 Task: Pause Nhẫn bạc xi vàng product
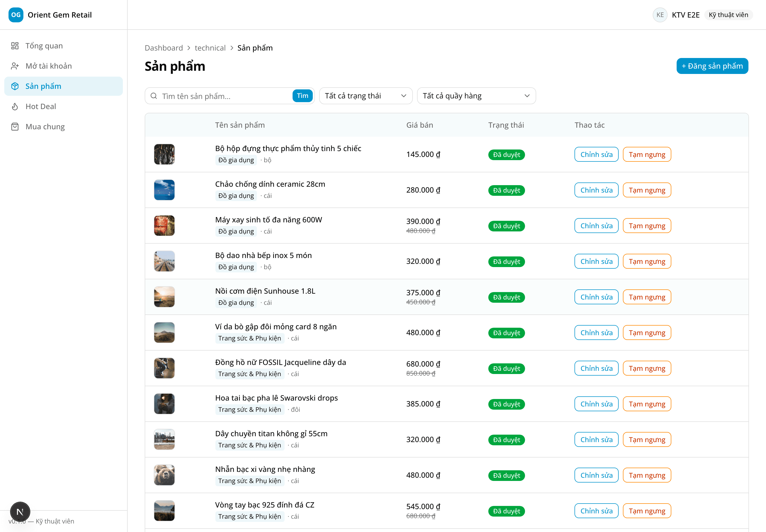(x=647, y=475)
